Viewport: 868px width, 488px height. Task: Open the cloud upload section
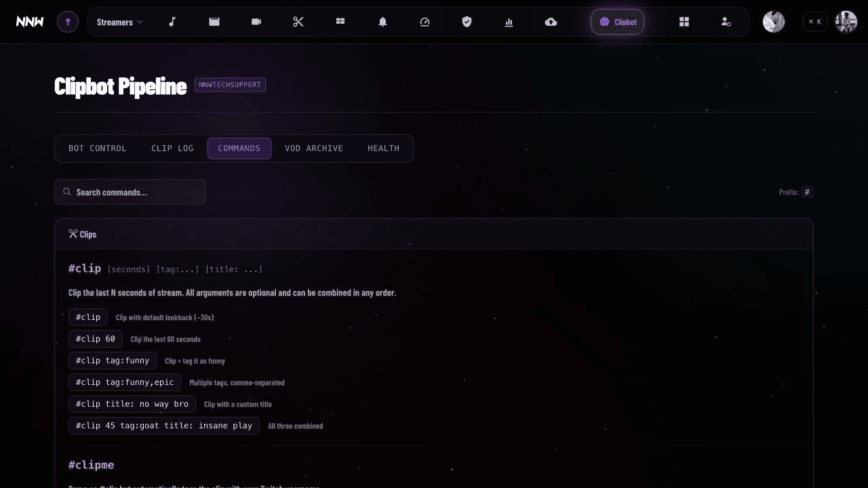(551, 22)
